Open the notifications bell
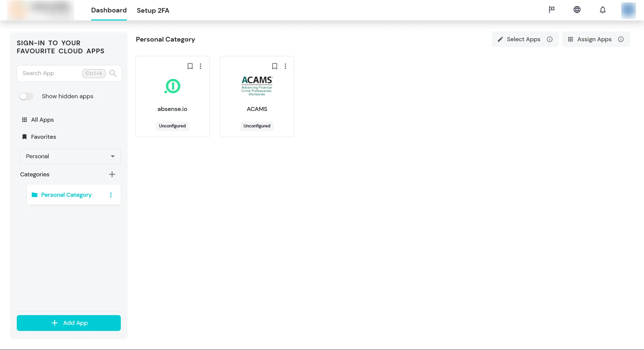Image resolution: width=644 pixels, height=350 pixels. click(x=603, y=10)
